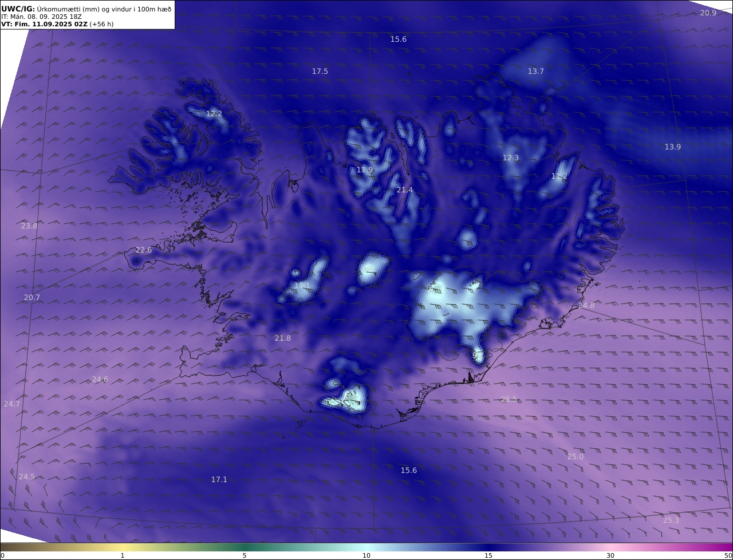
Task: Select the 12.2 value over the Westfjords
Action: pos(214,114)
